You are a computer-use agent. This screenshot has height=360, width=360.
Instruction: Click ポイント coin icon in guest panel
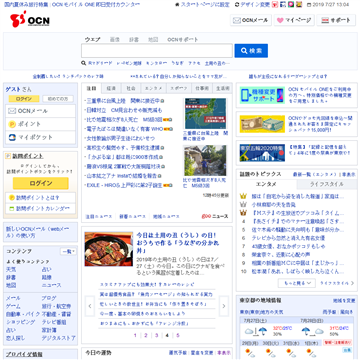coord(12,124)
